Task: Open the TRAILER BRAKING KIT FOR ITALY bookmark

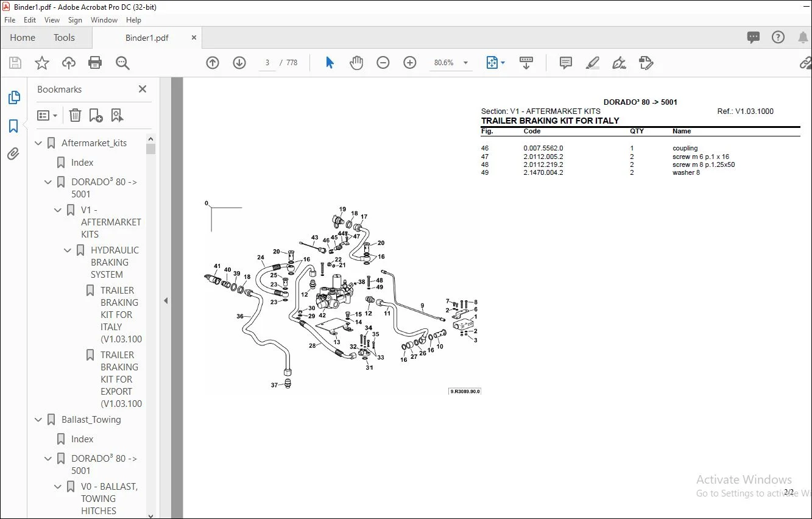Action: pos(121,315)
